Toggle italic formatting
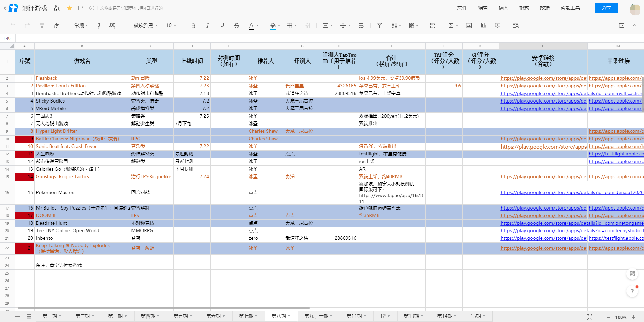The width and height of the screenshot is (644, 322). click(208, 25)
